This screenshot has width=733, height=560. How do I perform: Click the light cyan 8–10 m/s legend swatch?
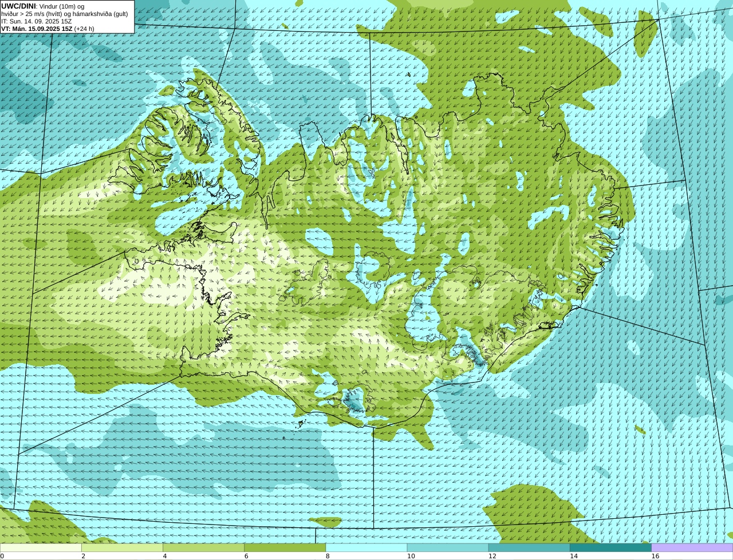tap(366, 548)
